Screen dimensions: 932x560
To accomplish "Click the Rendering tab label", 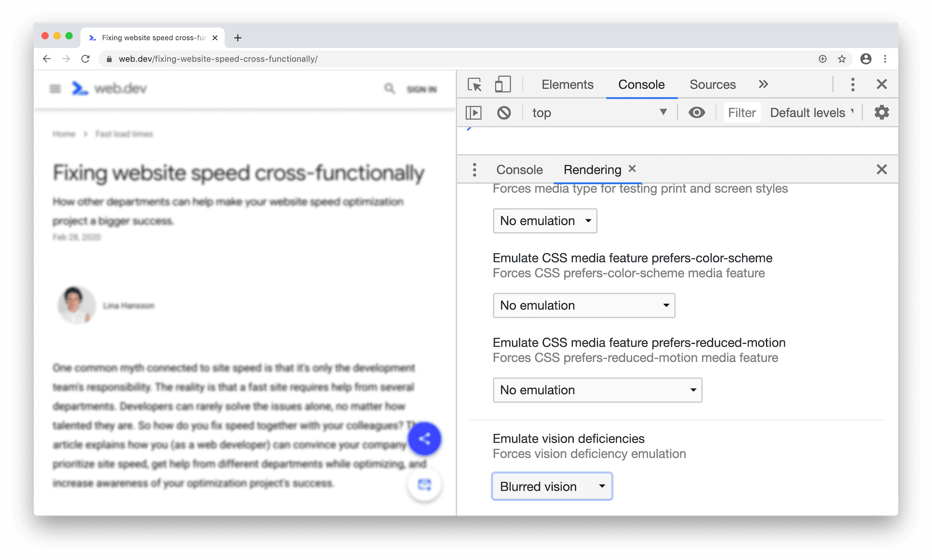I will (592, 169).
